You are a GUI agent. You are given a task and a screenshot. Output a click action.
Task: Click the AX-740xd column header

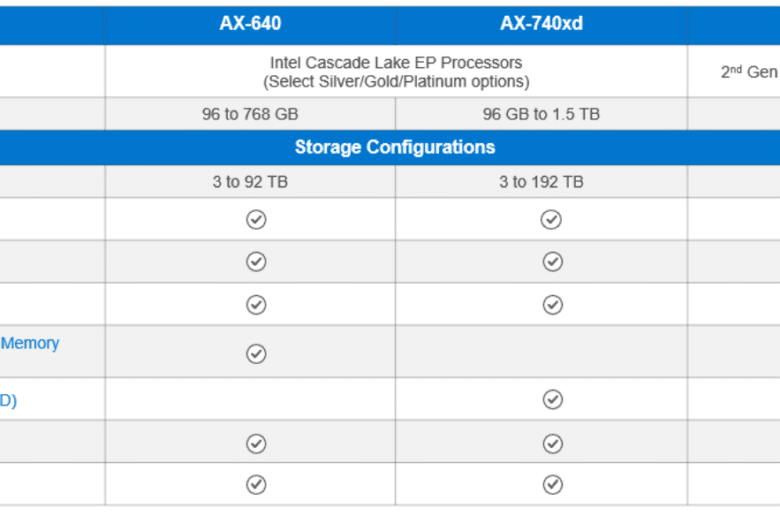pyautogui.click(x=541, y=23)
